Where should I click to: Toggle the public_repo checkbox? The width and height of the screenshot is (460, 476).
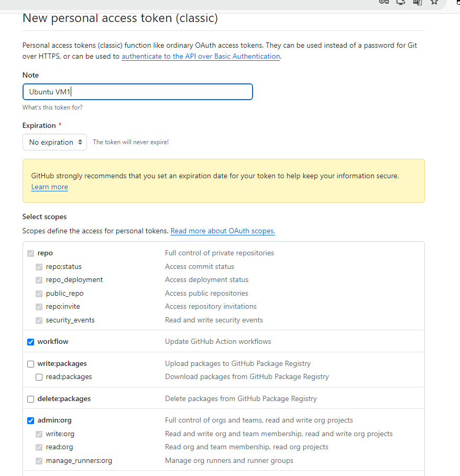(x=39, y=294)
